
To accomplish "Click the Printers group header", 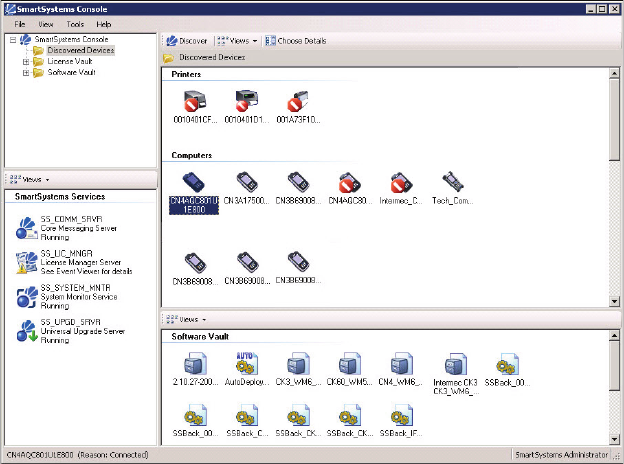I will 186,74.
